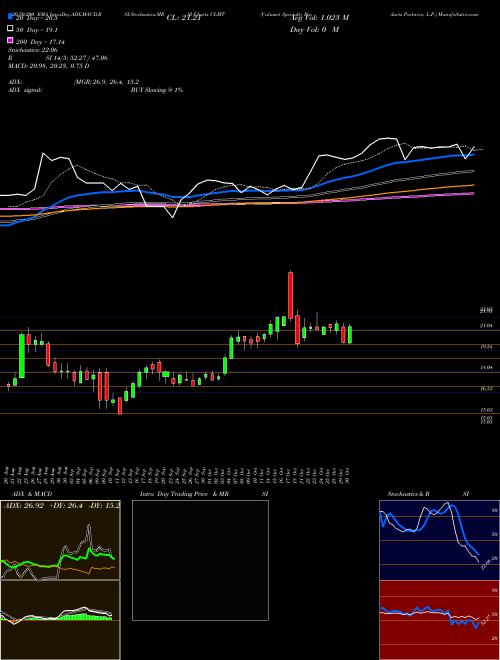
Task: Click the white 50 Day legend swatch
Action: [x=10, y=29]
